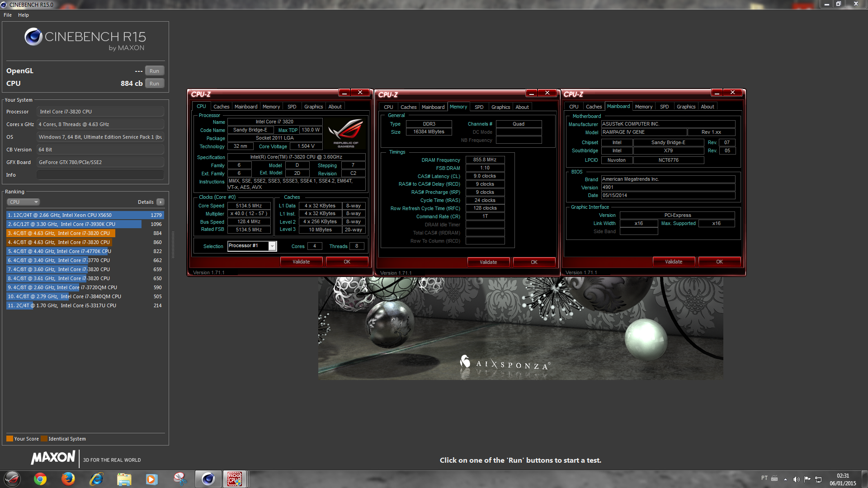Switch to Cinebench taskbar icon
Screen dimensions: 868x488
coord(208,479)
